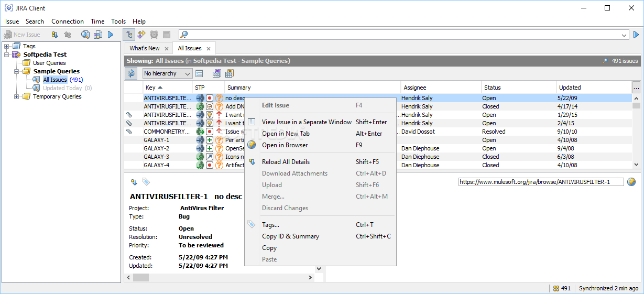644x294 pixels.
Task: Open the Search menu
Action: (x=35, y=21)
